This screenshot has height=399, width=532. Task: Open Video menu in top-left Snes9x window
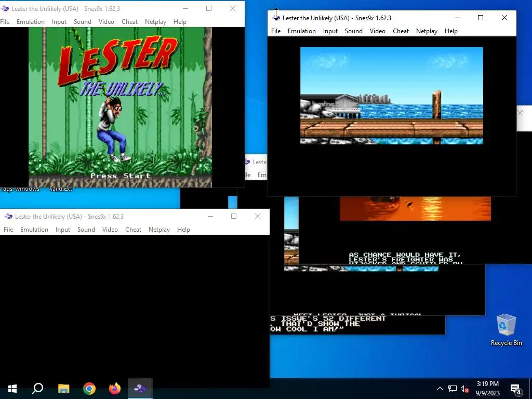[106, 22]
